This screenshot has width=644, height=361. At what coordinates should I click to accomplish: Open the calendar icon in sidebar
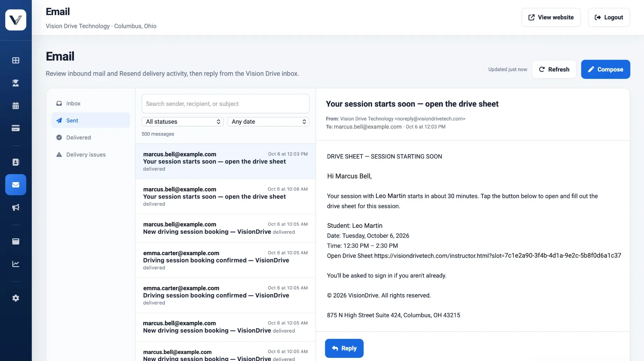[x=16, y=105]
